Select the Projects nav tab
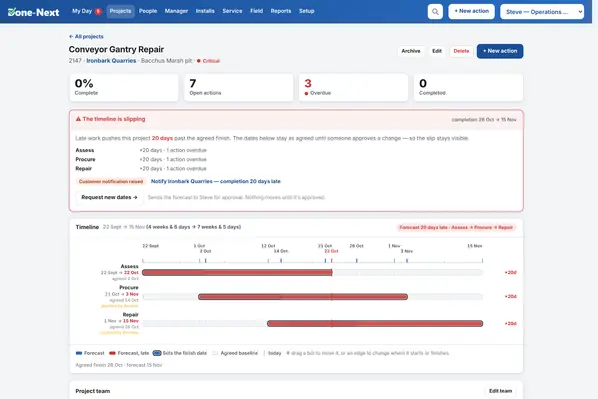Image resolution: width=598 pixels, height=399 pixels. (120, 11)
